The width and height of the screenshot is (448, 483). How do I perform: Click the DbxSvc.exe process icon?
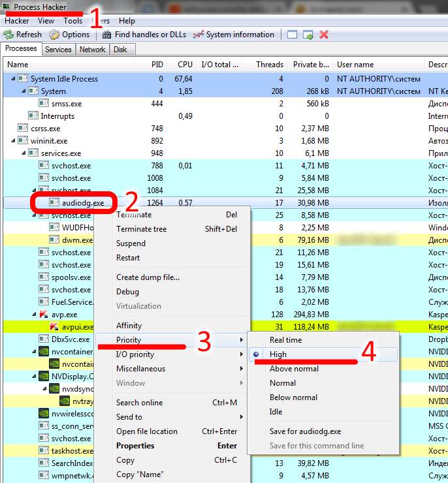[x=44, y=339]
